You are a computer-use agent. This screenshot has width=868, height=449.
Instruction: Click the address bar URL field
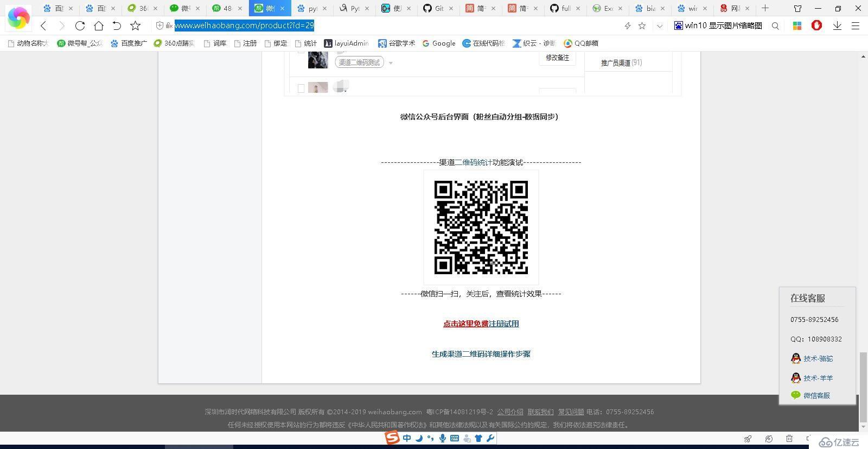pos(396,26)
